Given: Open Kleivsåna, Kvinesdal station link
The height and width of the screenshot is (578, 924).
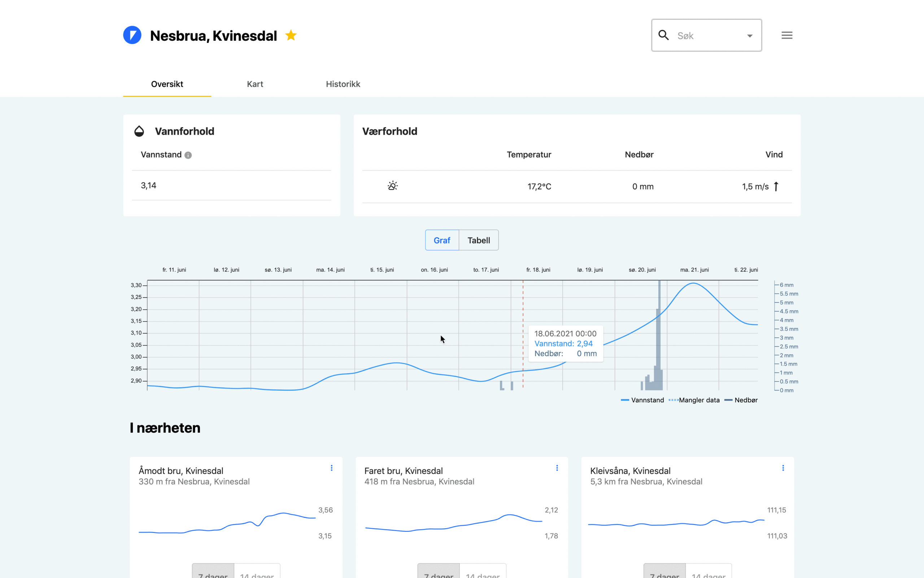Looking at the screenshot, I should pos(631,471).
